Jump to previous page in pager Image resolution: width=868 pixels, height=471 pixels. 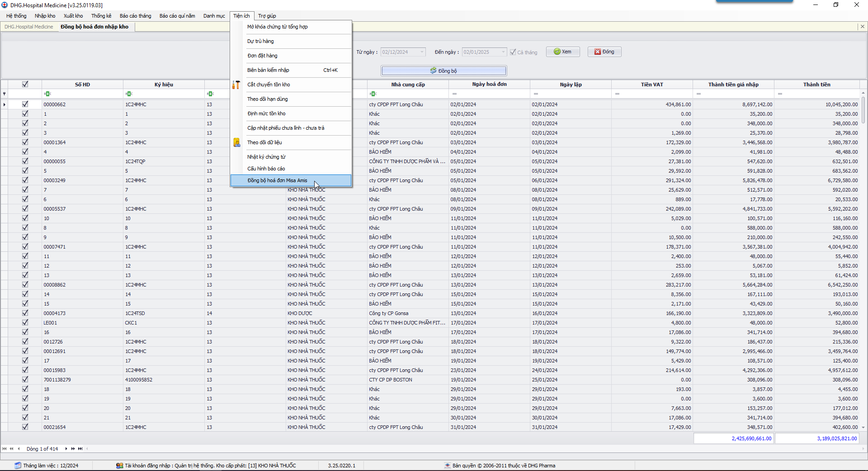click(x=12, y=449)
